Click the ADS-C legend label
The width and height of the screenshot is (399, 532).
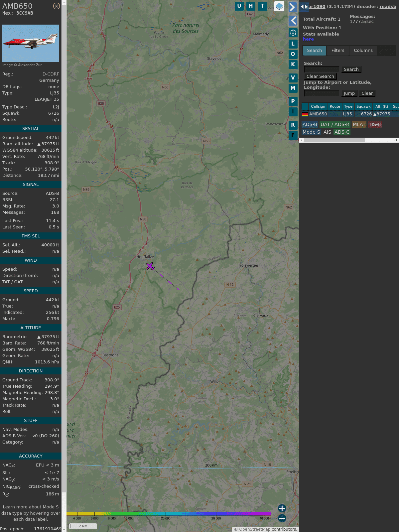pos(342,132)
